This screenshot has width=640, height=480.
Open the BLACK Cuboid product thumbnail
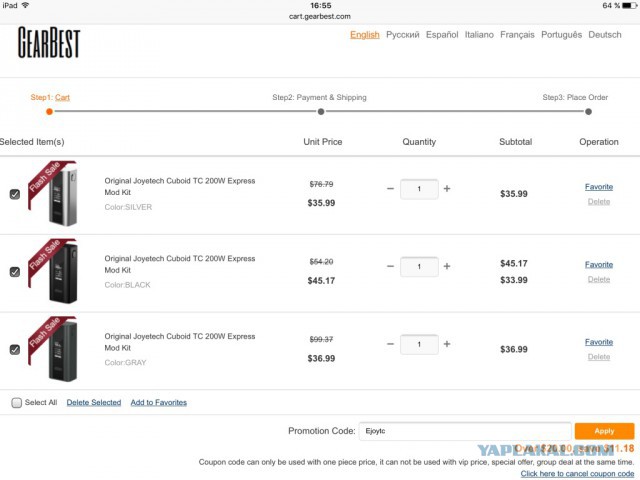pos(52,271)
